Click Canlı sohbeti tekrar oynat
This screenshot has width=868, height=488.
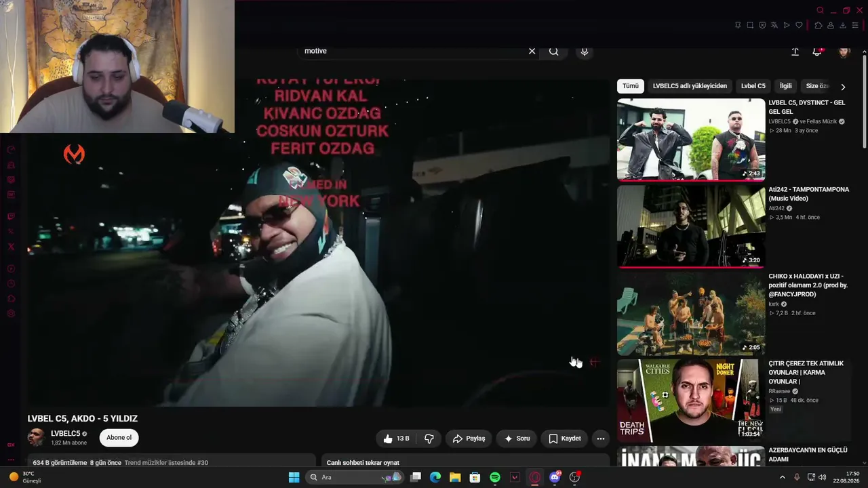pos(363,463)
